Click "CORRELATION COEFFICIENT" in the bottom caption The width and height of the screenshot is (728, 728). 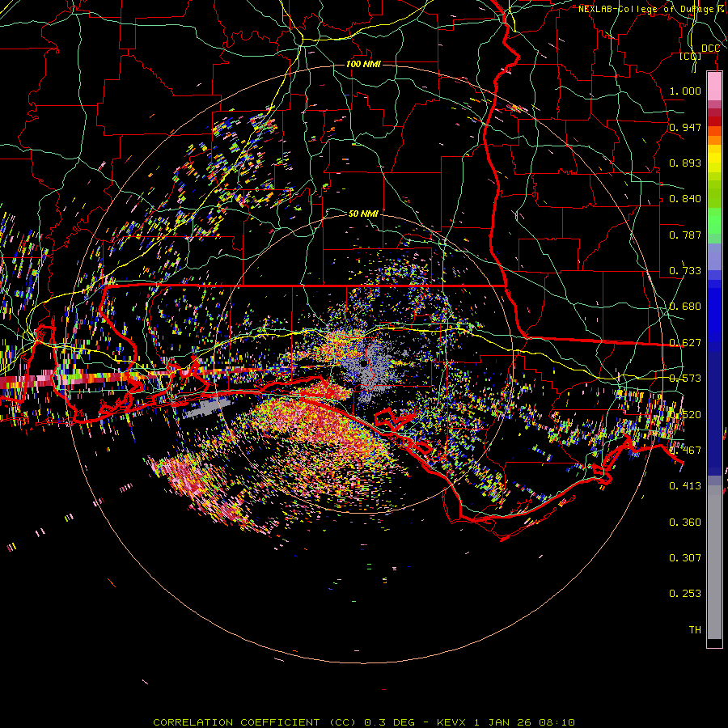coord(236,722)
